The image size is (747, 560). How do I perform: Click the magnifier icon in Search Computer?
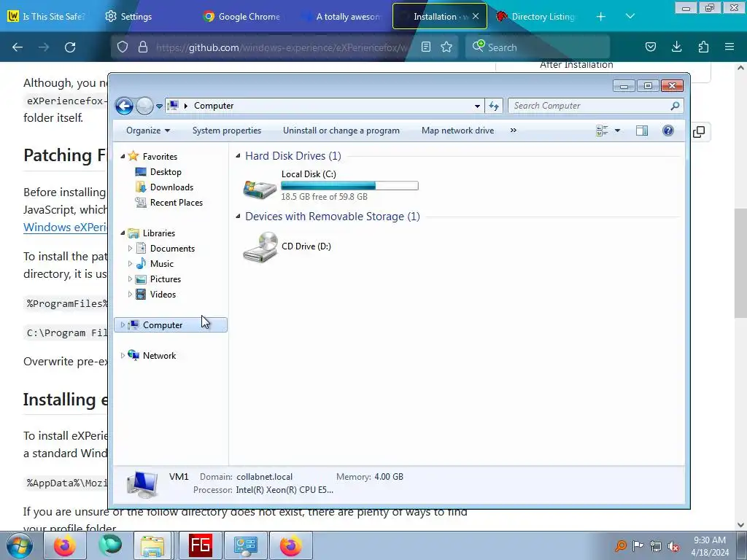pyautogui.click(x=675, y=106)
